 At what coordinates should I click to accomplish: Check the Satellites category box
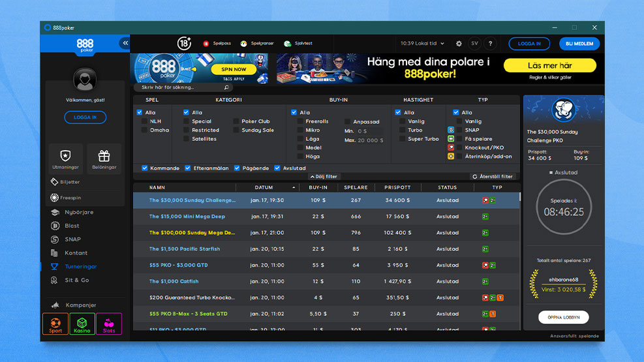pos(187,139)
